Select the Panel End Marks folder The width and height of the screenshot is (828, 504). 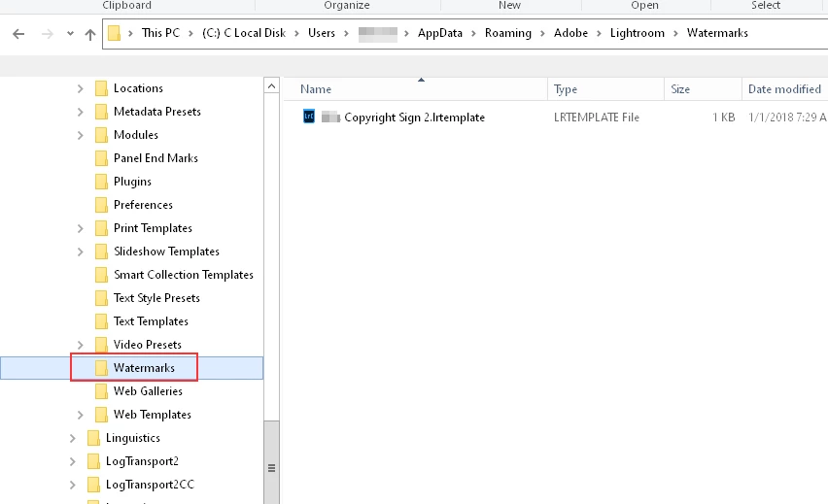click(x=155, y=157)
